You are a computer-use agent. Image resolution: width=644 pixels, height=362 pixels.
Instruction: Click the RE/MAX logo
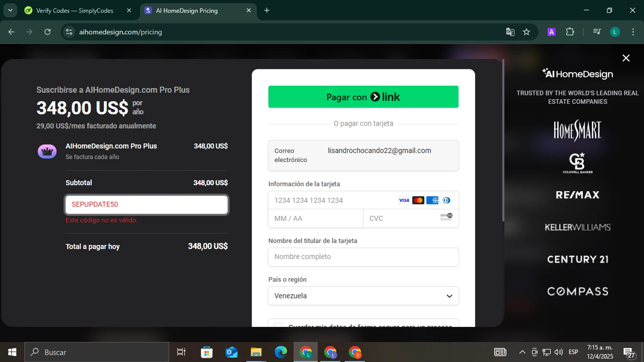click(x=577, y=195)
